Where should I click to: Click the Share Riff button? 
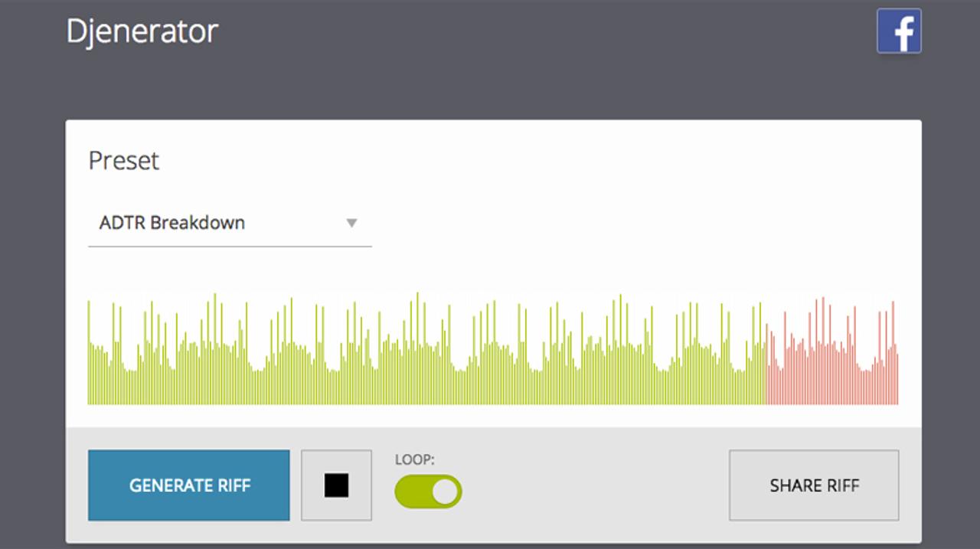click(814, 485)
